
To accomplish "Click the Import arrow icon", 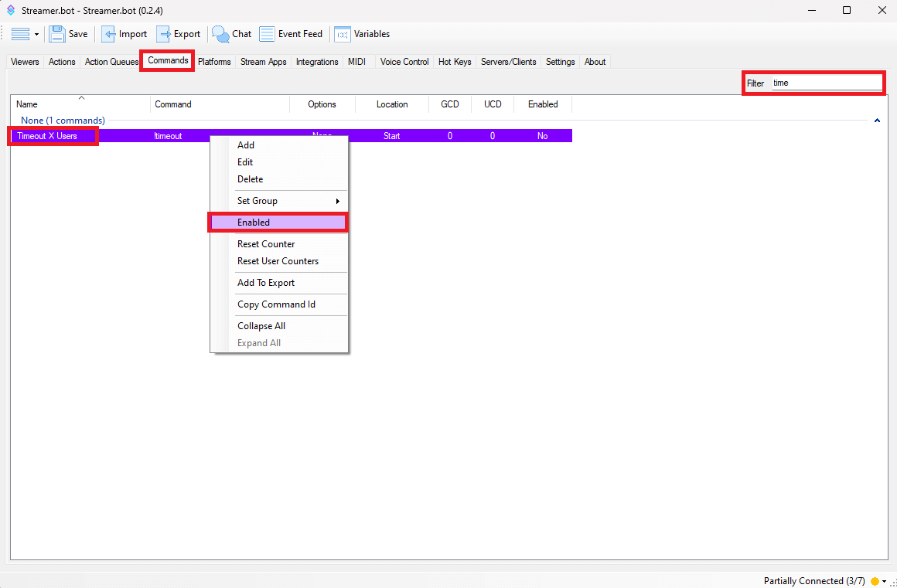I will click(109, 34).
